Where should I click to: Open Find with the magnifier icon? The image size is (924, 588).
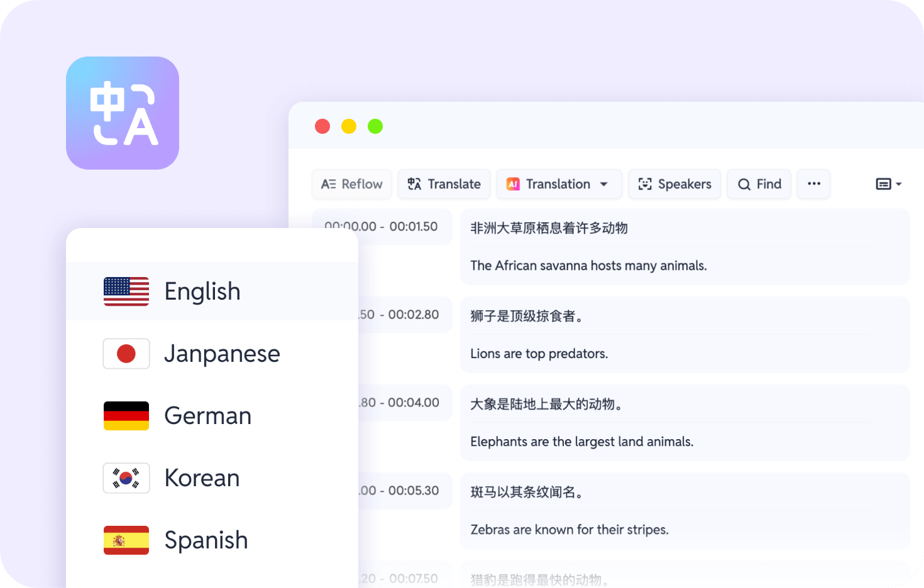point(744,184)
